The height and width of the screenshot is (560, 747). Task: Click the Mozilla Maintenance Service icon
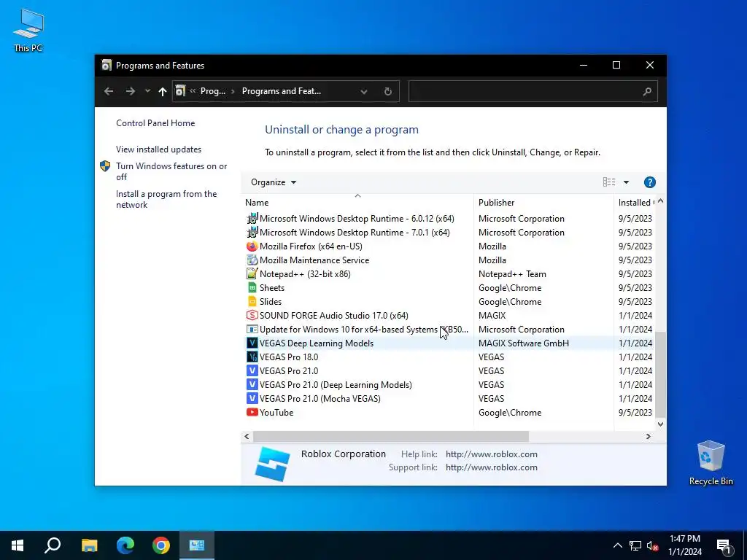pyautogui.click(x=252, y=260)
